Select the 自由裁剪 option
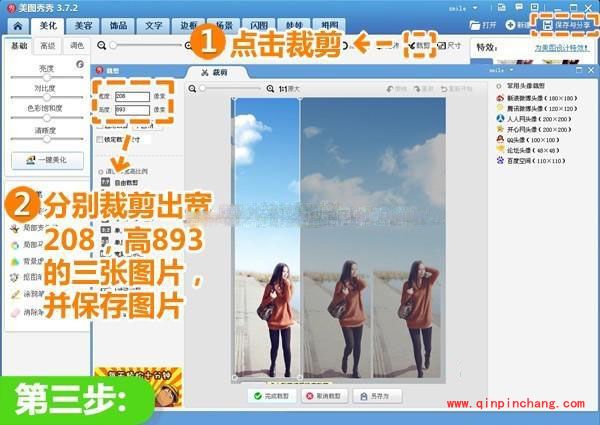This screenshot has width=600, height=425. point(119,182)
